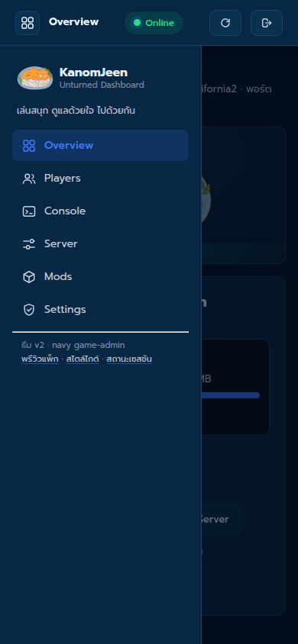Click the Server sliders icon
The image size is (298, 644).
coord(29,244)
